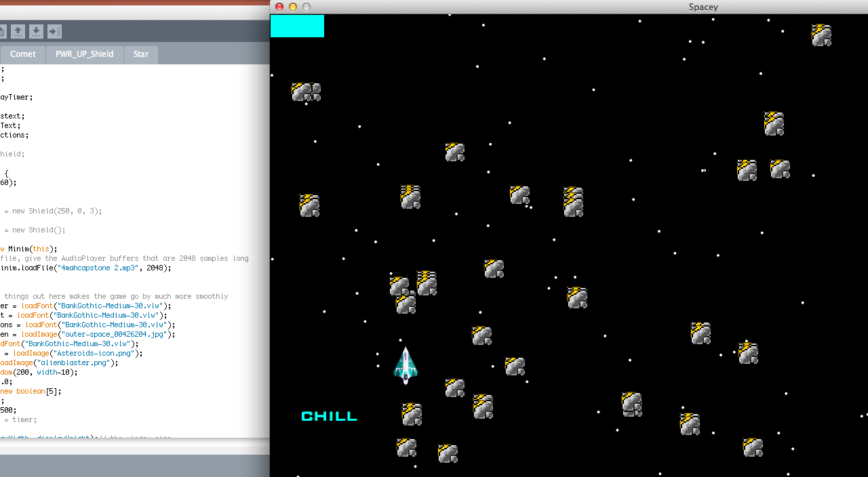The width and height of the screenshot is (868, 477).
Task: Click the Open sketch up-arrow icon
Action: [x=18, y=31]
